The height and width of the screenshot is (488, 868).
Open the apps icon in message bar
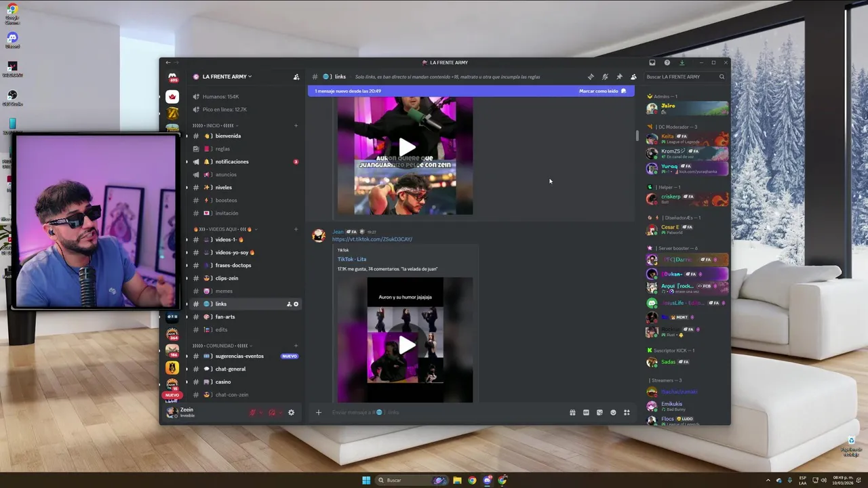(627, 412)
